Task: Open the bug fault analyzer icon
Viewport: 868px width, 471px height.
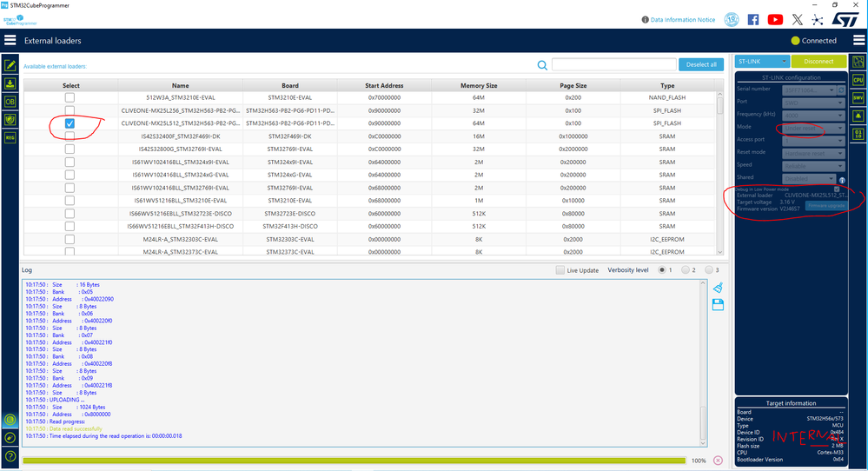Action: point(858,116)
